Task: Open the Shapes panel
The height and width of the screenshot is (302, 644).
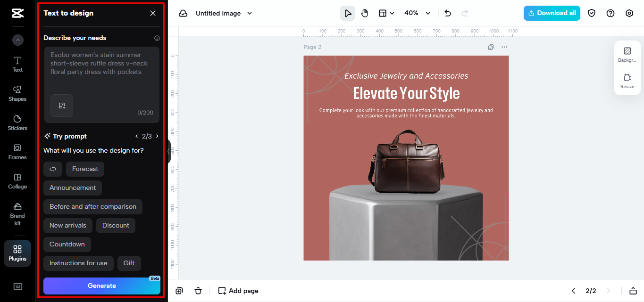Action: (x=17, y=93)
